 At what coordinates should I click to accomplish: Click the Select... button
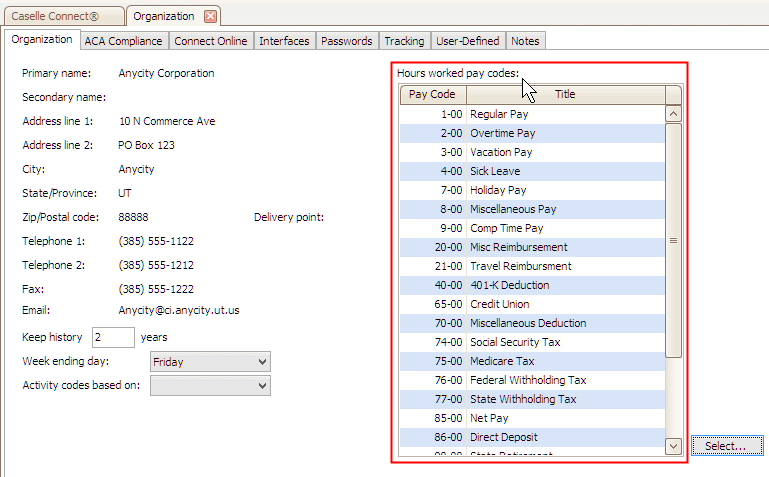tap(726, 446)
